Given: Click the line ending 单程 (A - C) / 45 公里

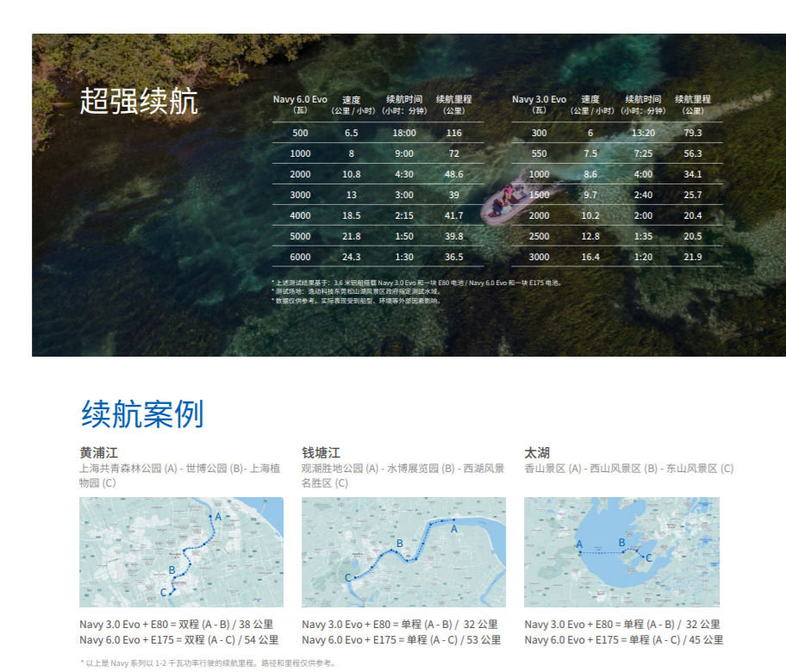Looking at the screenshot, I should (624, 640).
